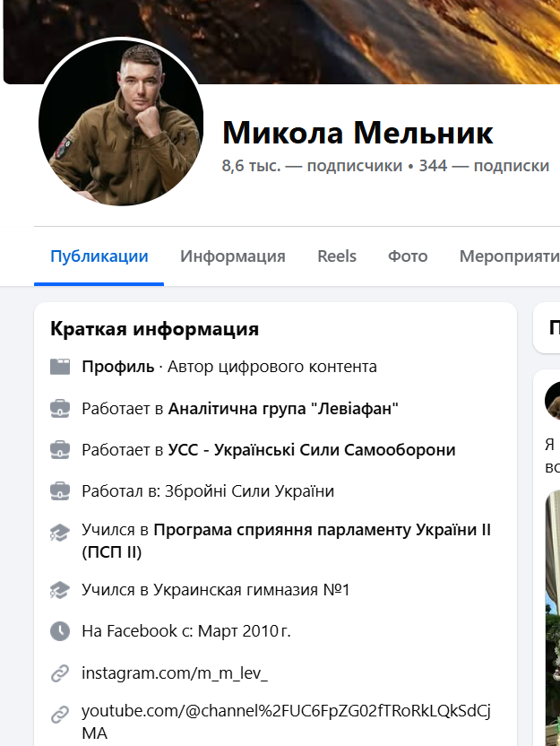Select the Фото tab
Viewport: 560px width, 746px height.
click(x=408, y=256)
